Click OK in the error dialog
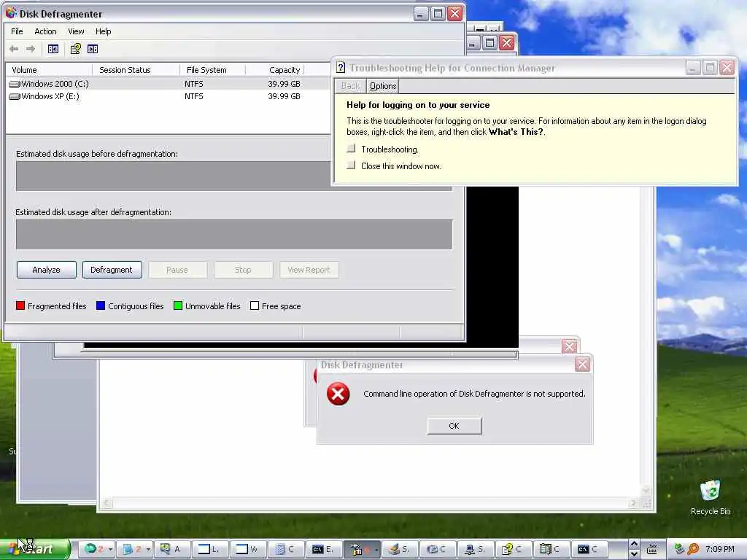The image size is (747, 560). (454, 426)
